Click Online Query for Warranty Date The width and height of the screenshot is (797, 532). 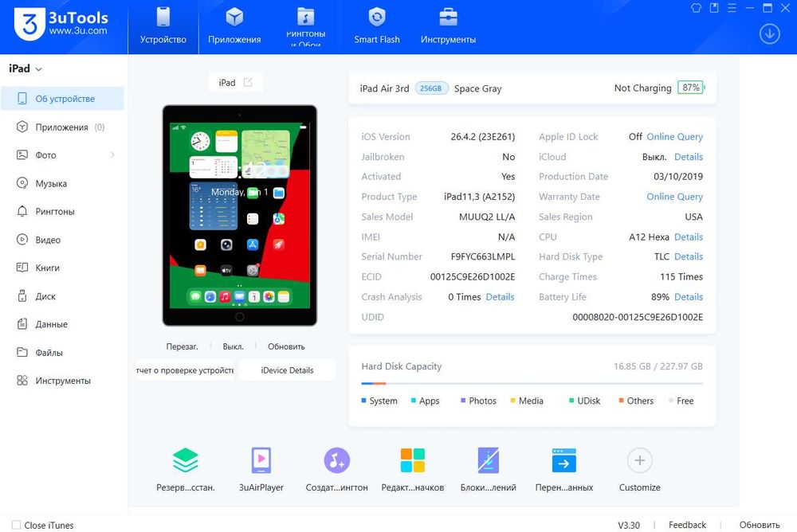pos(674,197)
